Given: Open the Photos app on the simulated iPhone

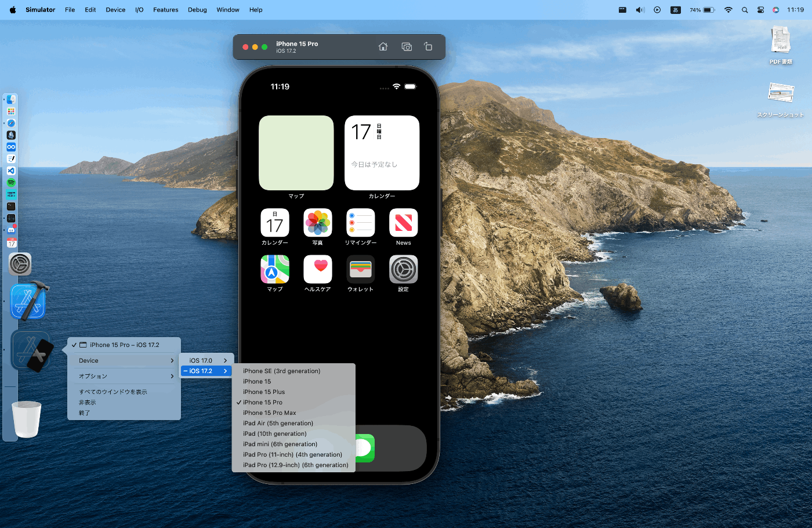Looking at the screenshot, I should pyautogui.click(x=318, y=223).
